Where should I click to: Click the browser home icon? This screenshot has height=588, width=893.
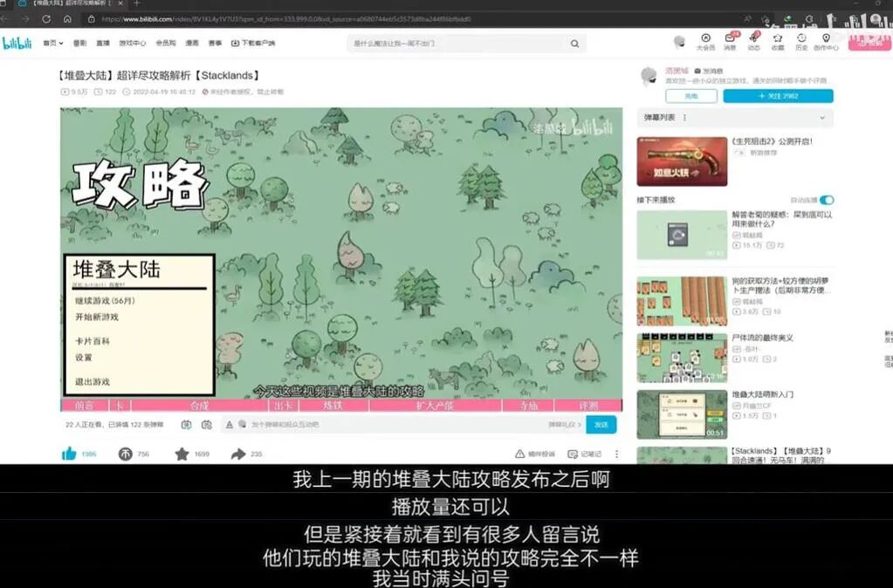(67, 19)
